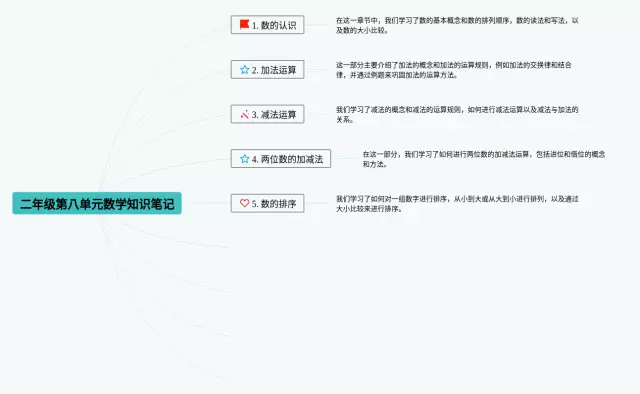The width and height of the screenshot is (640, 394).
Task: Click the note about 加法的交换律和结合律
Action: 454,70
